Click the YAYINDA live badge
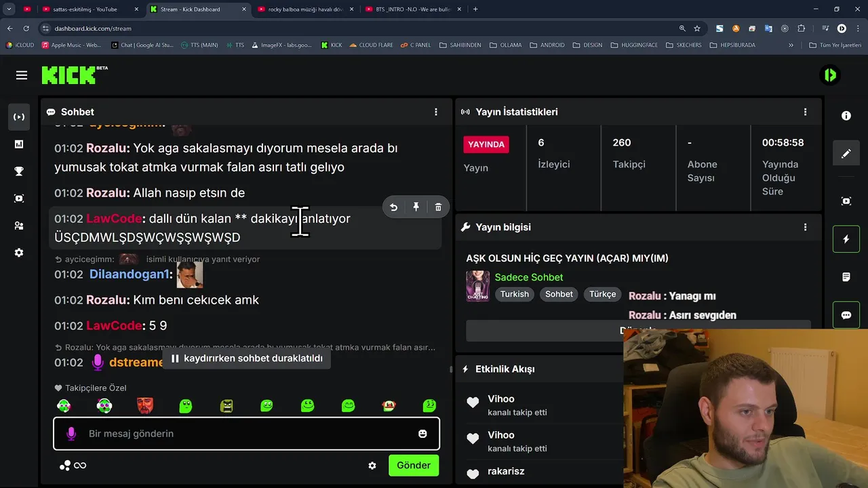 (486, 144)
